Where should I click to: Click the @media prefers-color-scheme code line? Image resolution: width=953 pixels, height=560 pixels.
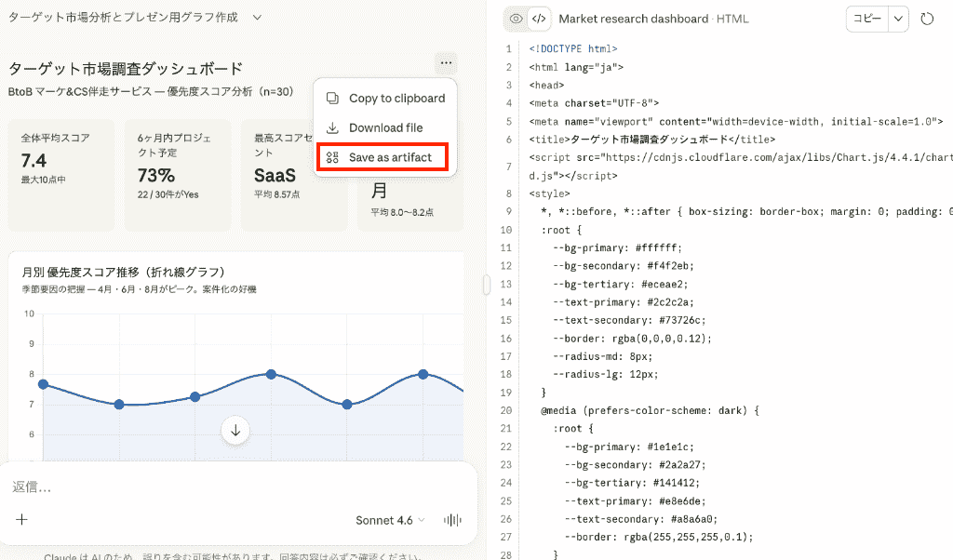tap(650, 410)
